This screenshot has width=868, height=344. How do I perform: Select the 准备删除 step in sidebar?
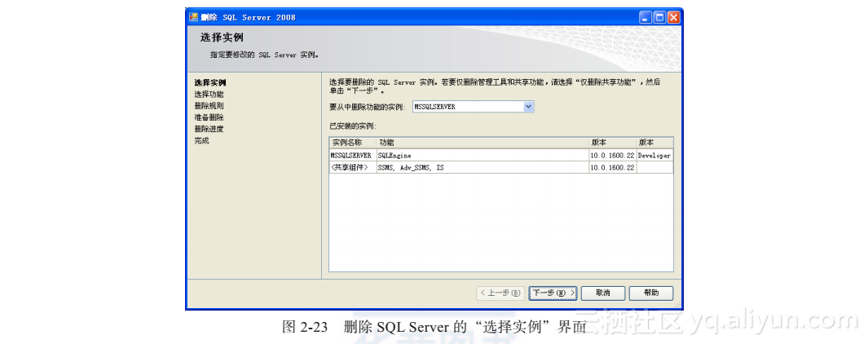(209, 117)
